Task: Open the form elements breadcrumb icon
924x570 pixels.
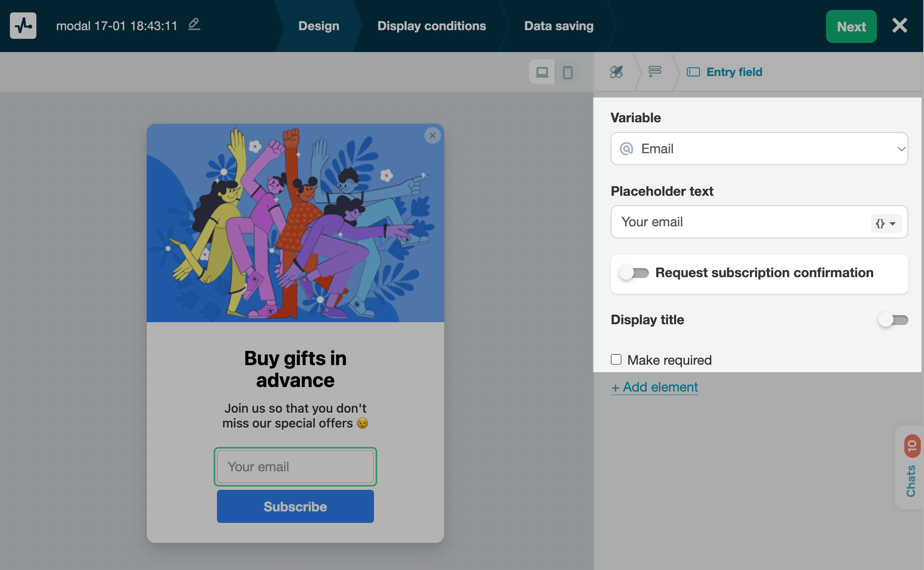Action: click(655, 72)
